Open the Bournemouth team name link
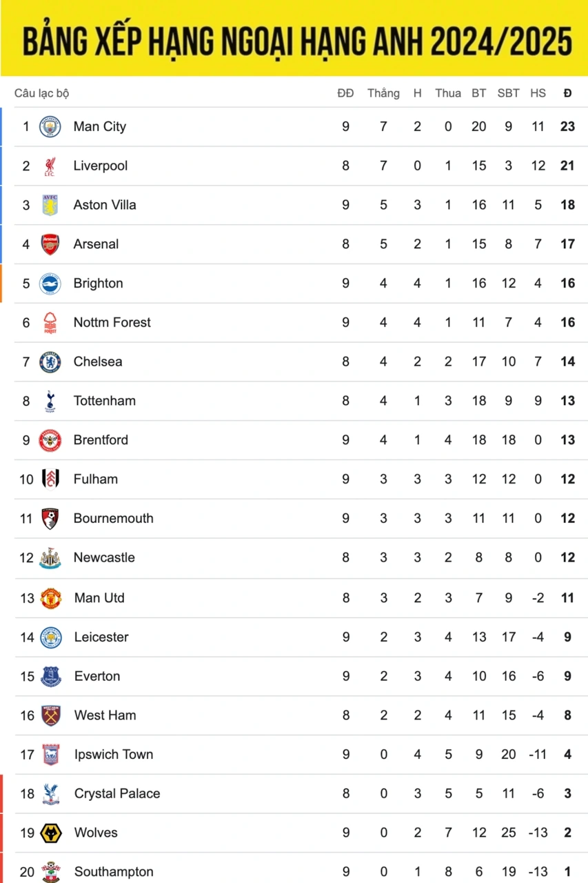588x883 pixels. pos(114,519)
